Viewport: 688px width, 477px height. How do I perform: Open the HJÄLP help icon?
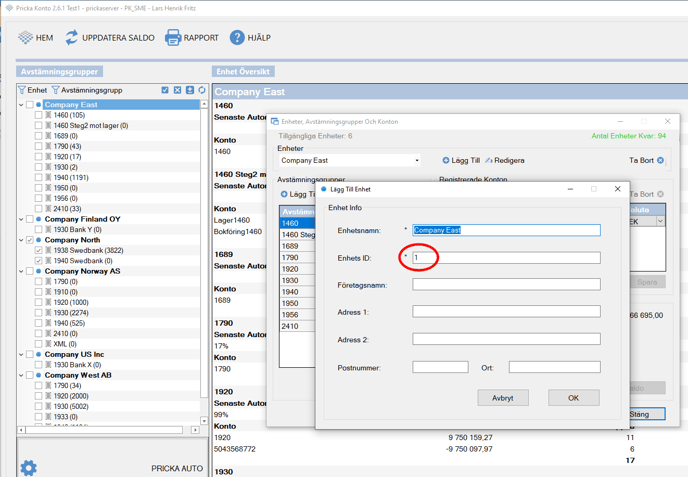click(237, 38)
